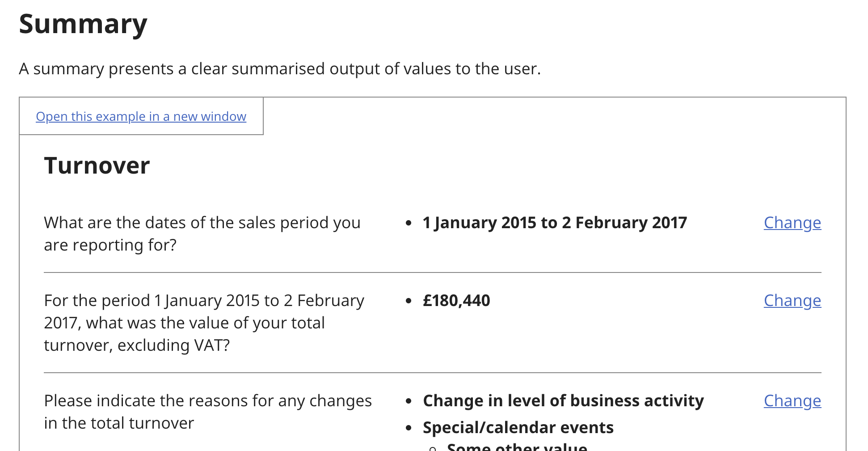Select the total turnover excluding VAT question
The width and height of the screenshot is (868, 451).
click(x=204, y=323)
